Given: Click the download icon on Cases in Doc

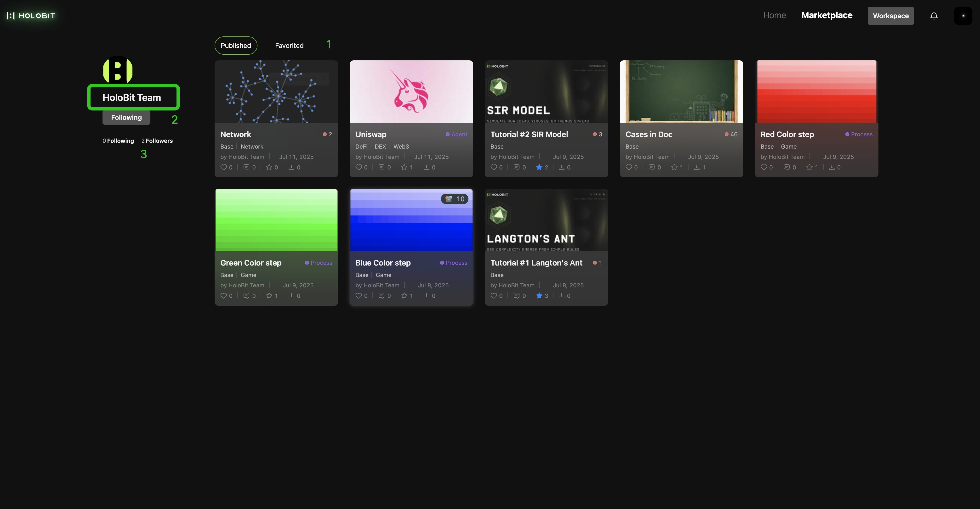Looking at the screenshot, I should tap(696, 167).
